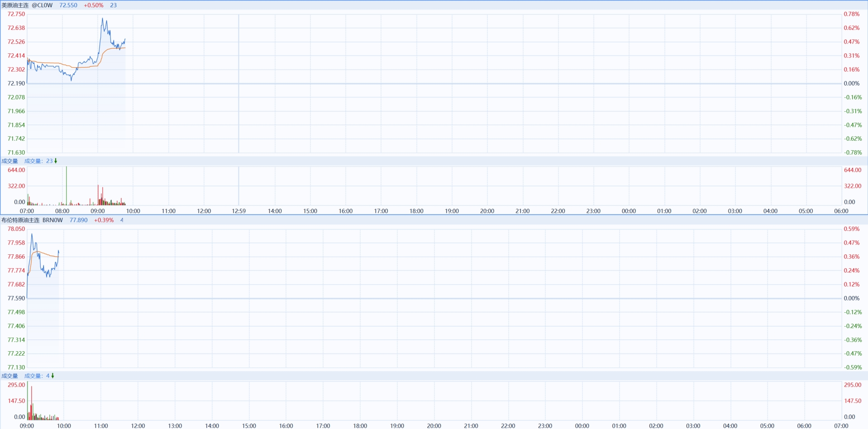Viewport: 868px width, 429px height.
Task: Click the @CL0W ticker symbol
Action: pyautogui.click(x=42, y=5)
